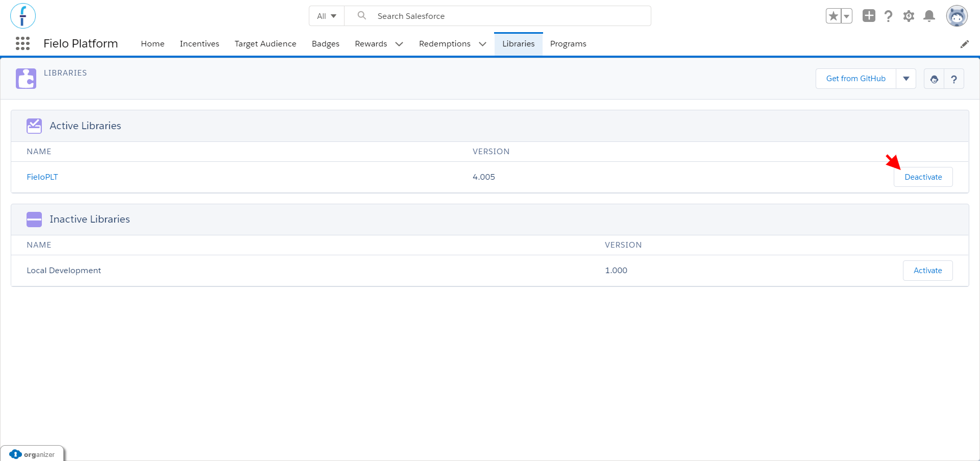The width and height of the screenshot is (980, 461).
Task: Click the version value 1.000
Action: pos(616,271)
